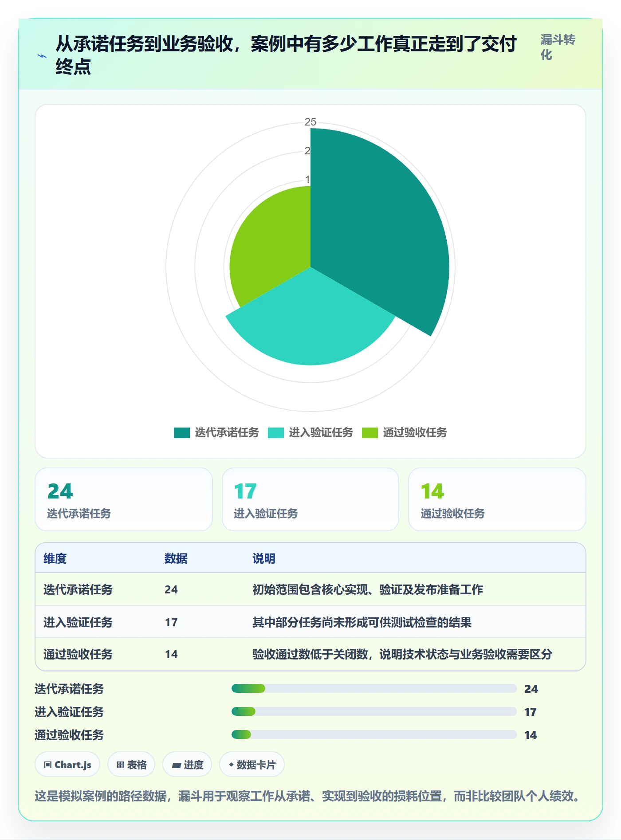Screen dimensions: 621x840
Task: Click the 17 进入验证任务 stat card
Action: click(x=310, y=499)
